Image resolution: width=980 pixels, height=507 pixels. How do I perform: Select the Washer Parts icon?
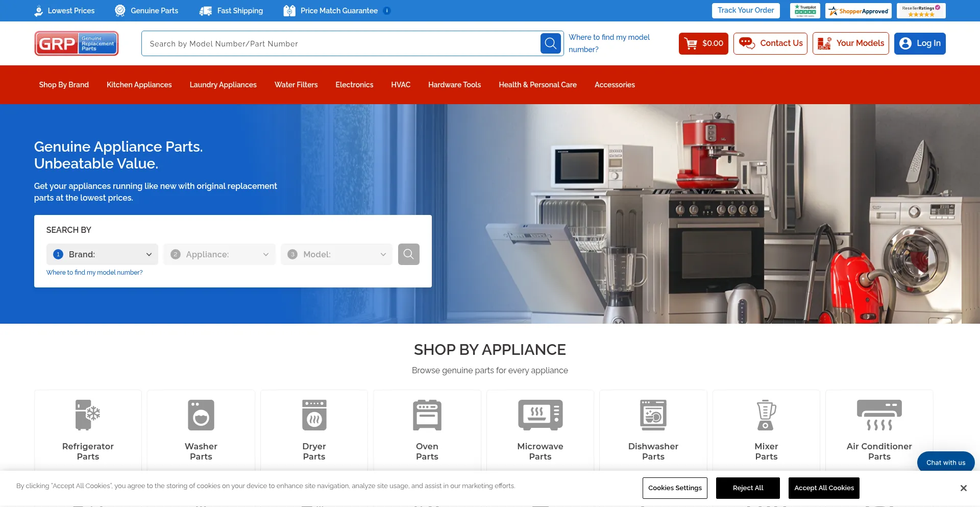[201, 415]
